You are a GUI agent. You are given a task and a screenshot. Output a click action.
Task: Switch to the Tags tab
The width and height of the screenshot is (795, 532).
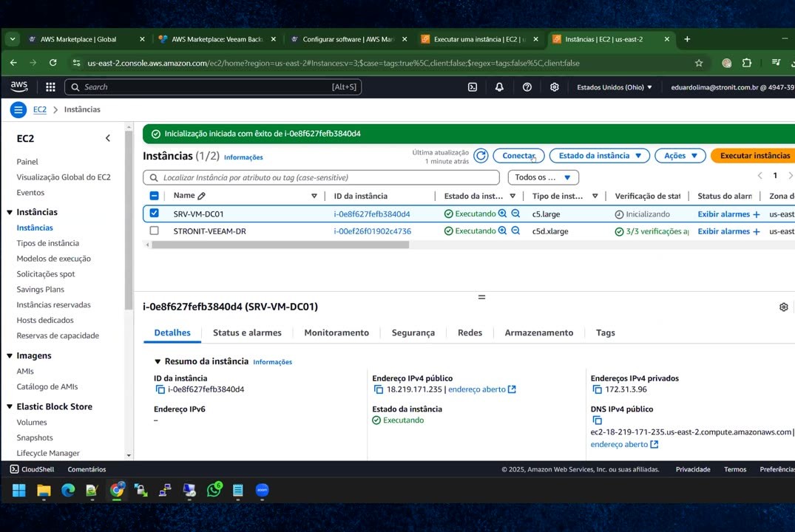(x=606, y=333)
